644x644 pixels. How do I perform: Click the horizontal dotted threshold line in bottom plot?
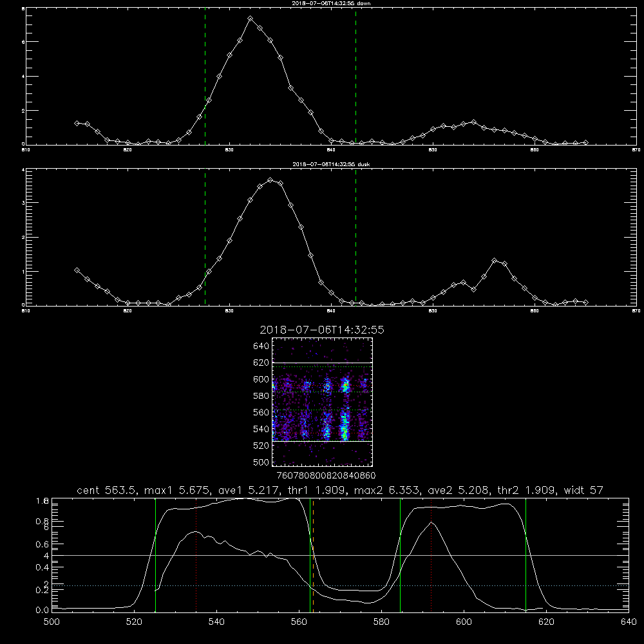pyautogui.click(x=340, y=585)
